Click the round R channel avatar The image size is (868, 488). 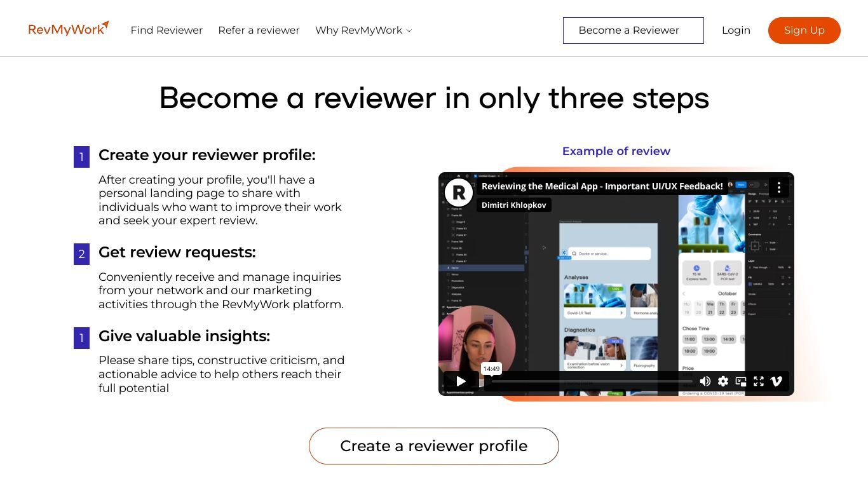(459, 192)
